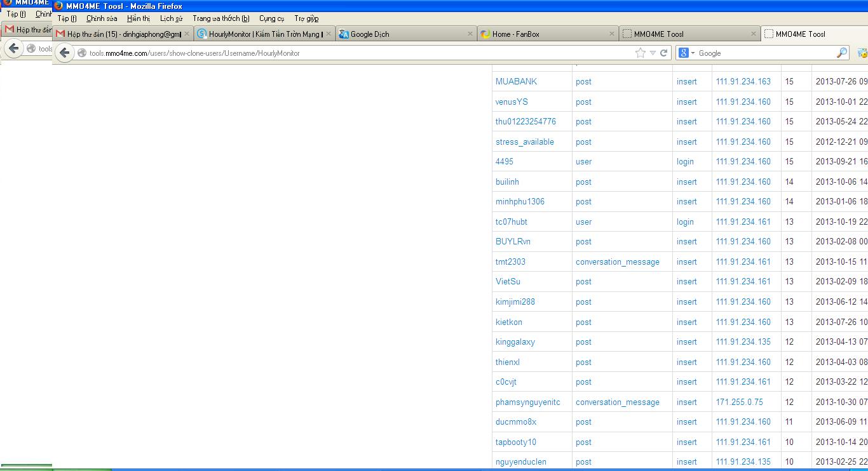This screenshot has height=471, width=868.
Task: Click IP 111.91.234.135 in kinggalaxy row
Action: 743,342
